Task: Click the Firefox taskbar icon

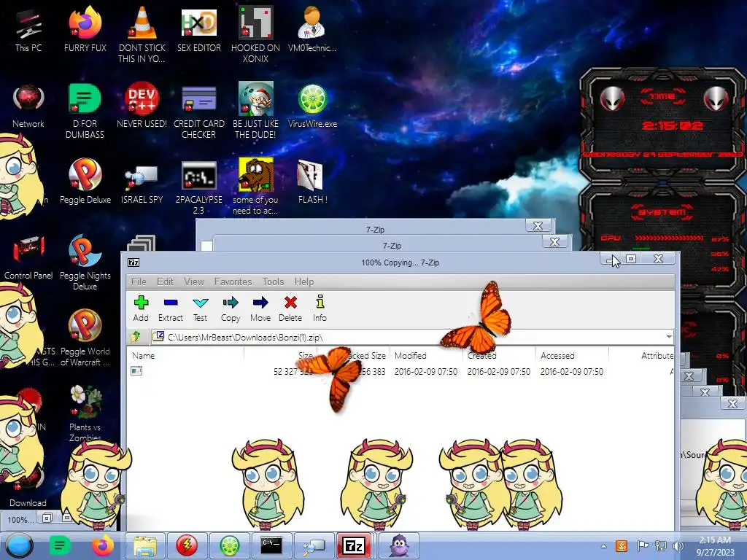Action: coord(103,545)
